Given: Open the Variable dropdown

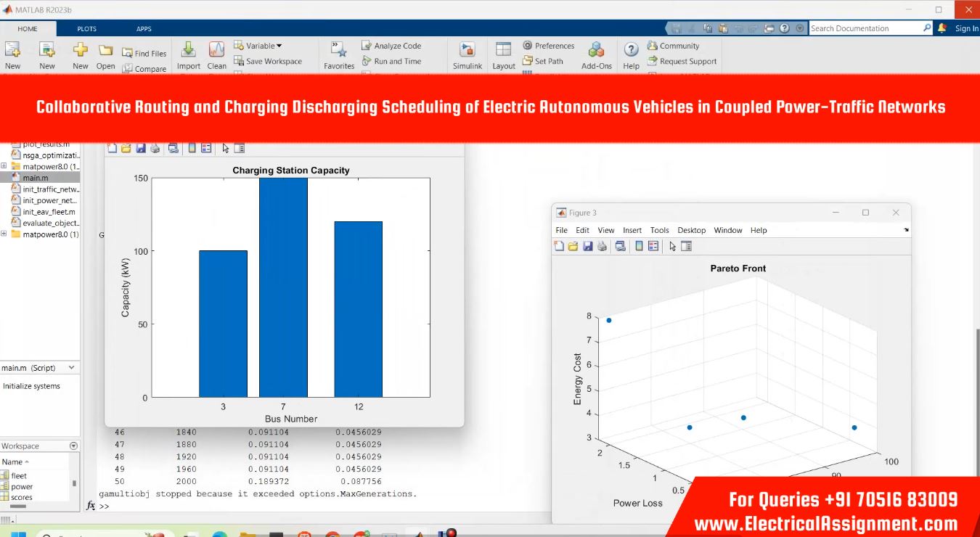Looking at the screenshot, I should (258, 46).
